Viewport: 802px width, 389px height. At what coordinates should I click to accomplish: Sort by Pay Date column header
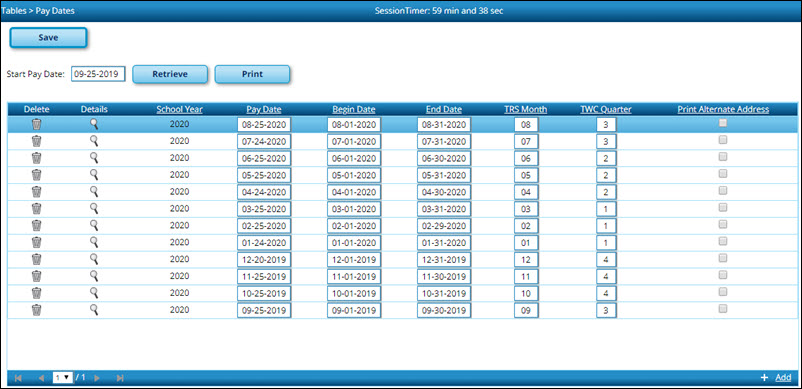pyautogui.click(x=264, y=109)
